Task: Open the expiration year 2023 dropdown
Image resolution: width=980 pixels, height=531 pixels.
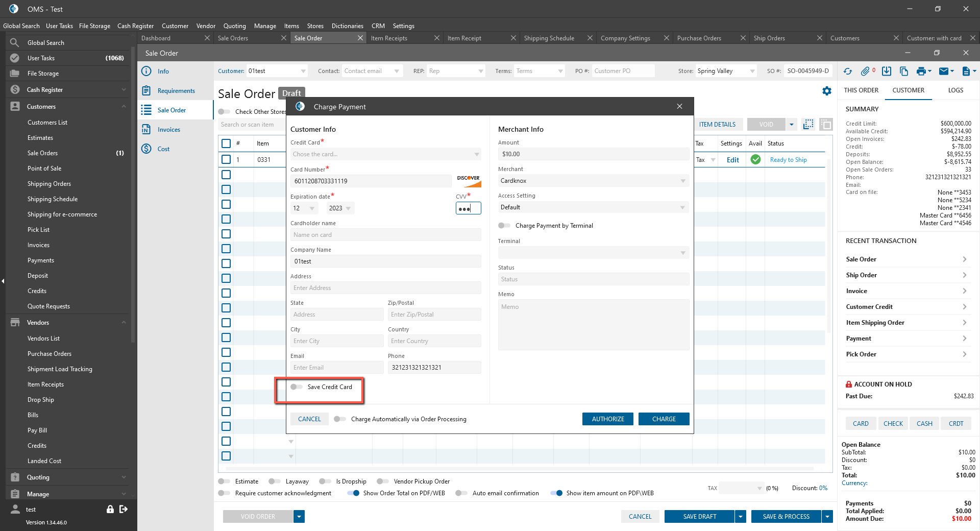Action: [x=340, y=208]
